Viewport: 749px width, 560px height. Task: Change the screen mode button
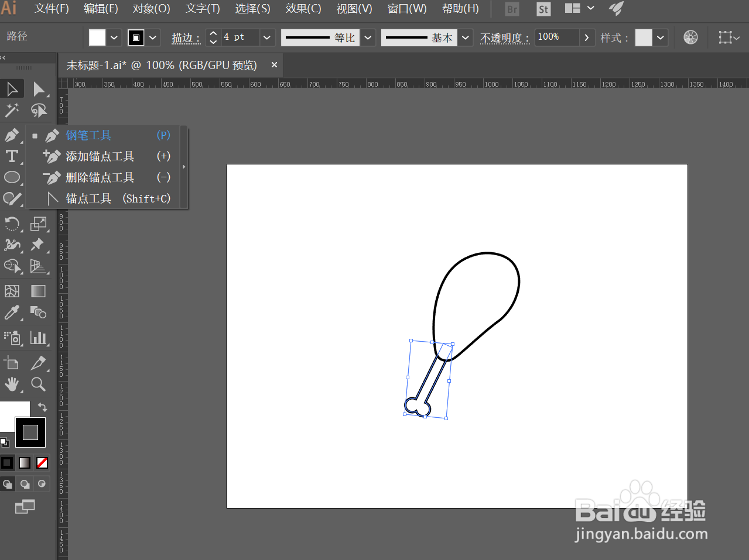(25, 507)
